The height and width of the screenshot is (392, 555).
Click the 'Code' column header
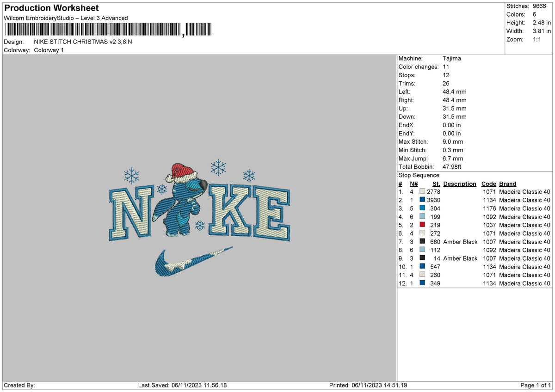click(488, 184)
